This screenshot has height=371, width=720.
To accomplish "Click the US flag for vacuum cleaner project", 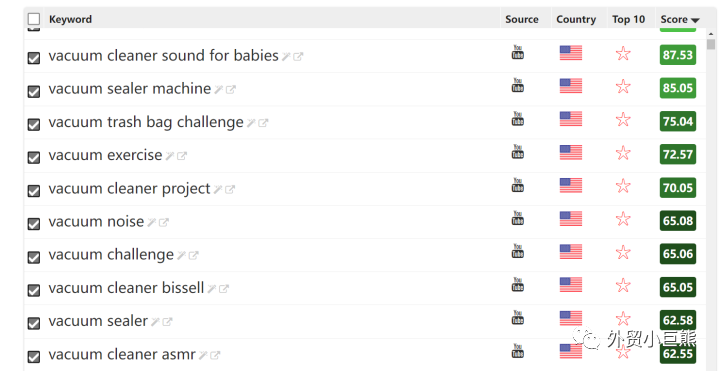I will (x=571, y=186).
